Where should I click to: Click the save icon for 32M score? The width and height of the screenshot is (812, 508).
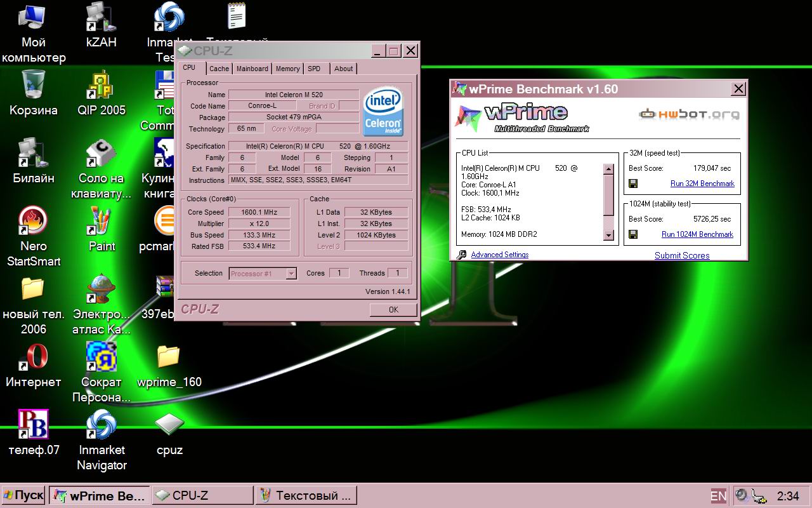tap(633, 184)
